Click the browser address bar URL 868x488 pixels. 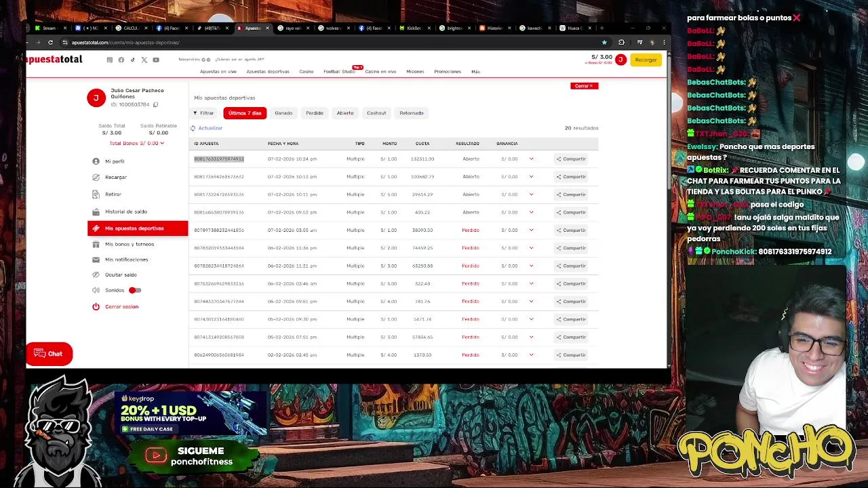click(x=125, y=42)
